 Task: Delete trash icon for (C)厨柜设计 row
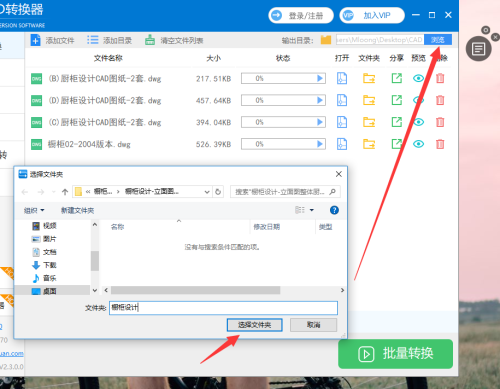pyautogui.click(x=440, y=122)
